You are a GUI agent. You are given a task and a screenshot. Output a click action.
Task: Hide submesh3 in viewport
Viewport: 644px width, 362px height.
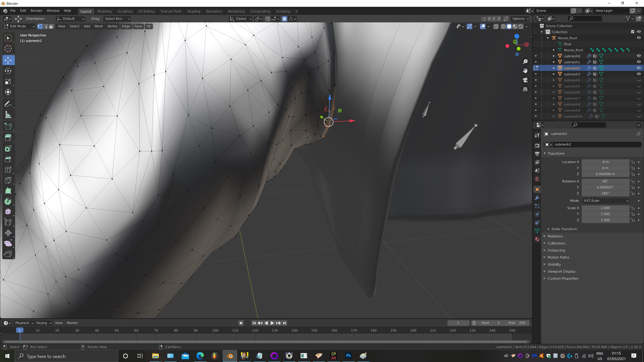(x=639, y=74)
